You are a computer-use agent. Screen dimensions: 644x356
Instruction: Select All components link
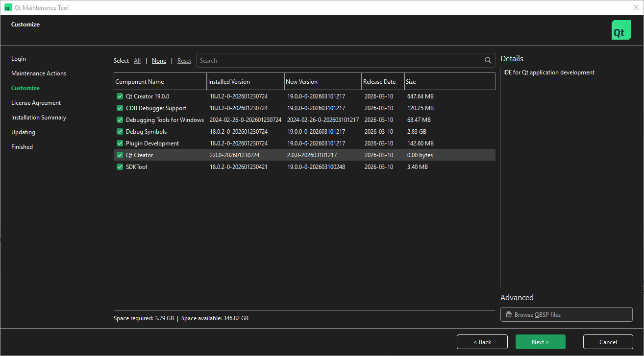coord(137,61)
